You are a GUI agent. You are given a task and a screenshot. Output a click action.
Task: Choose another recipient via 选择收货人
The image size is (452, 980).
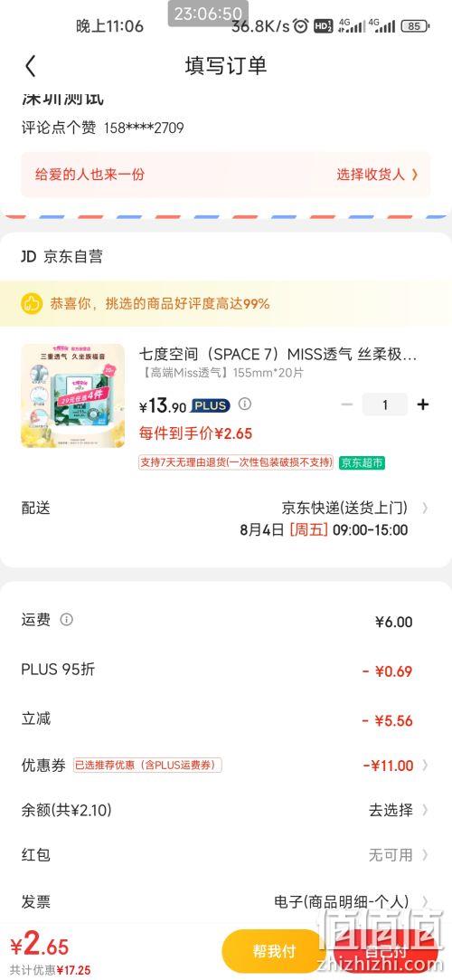point(377,175)
